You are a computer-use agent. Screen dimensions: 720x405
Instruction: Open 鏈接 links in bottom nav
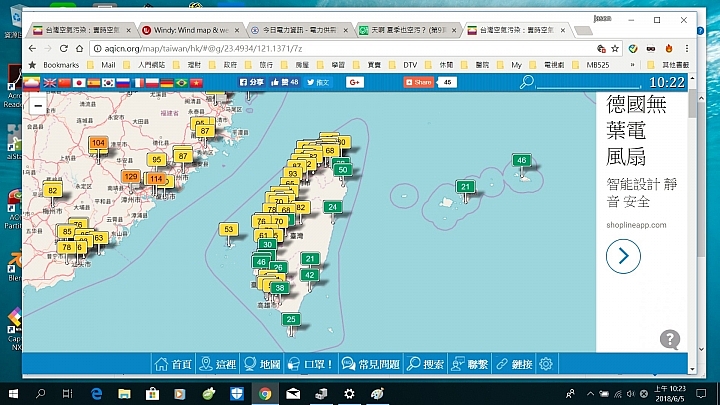pos(514,364)
